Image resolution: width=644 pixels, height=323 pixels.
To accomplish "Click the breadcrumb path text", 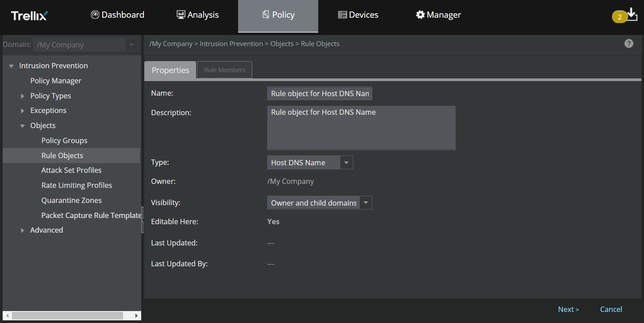I will (244, 44).
